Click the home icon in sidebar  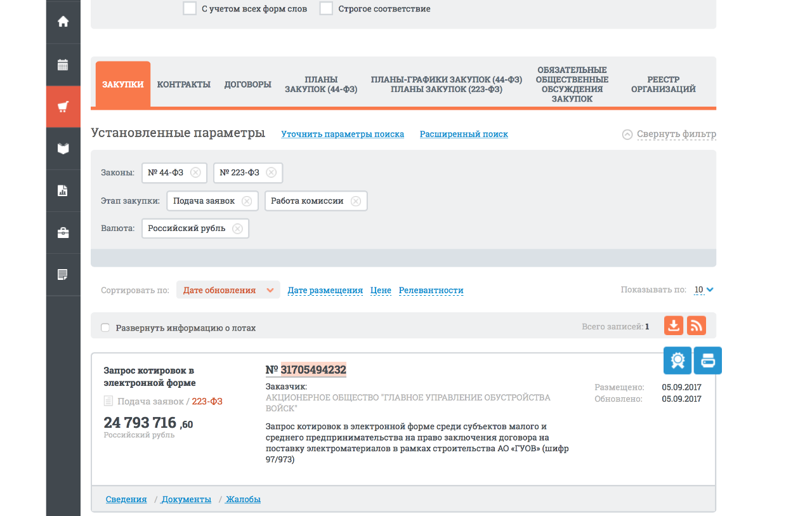pos(63,22)
